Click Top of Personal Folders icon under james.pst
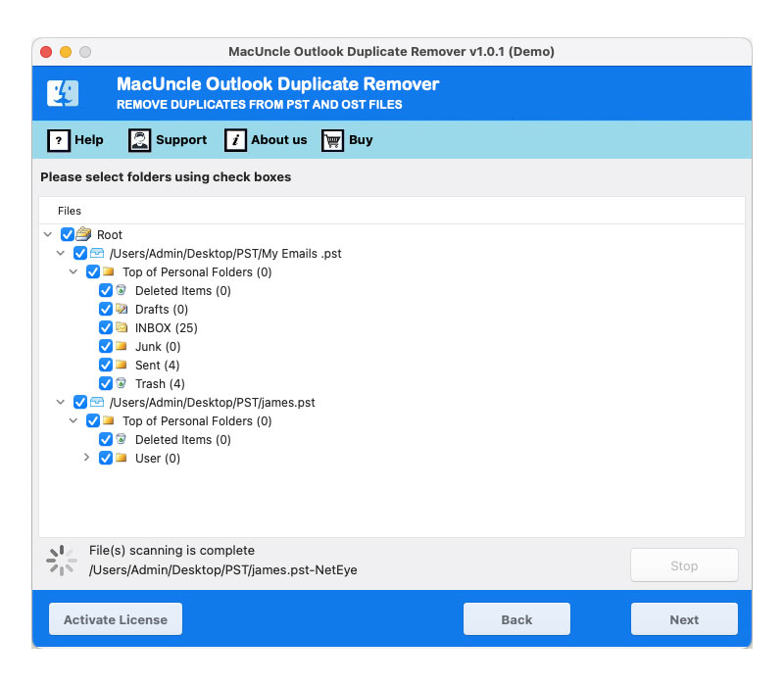The image size is (784, 686). pyautogui.click(x=109, y=420)
